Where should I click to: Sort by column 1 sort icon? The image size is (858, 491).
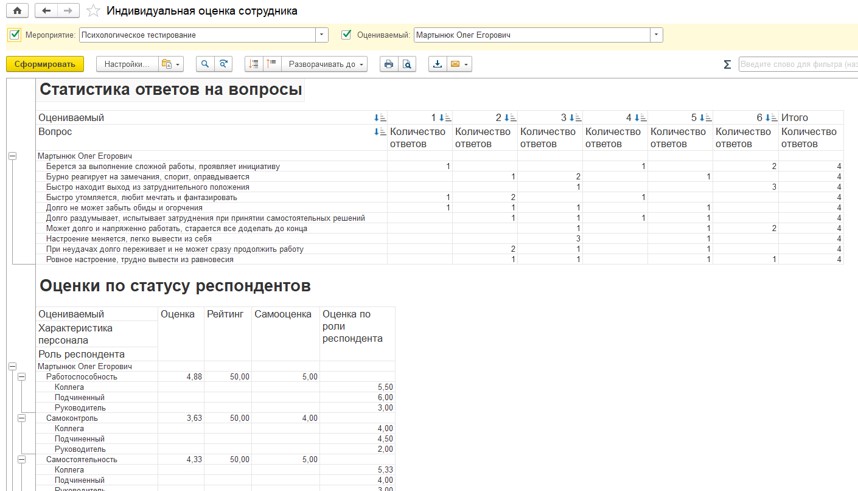pos(445,118)
